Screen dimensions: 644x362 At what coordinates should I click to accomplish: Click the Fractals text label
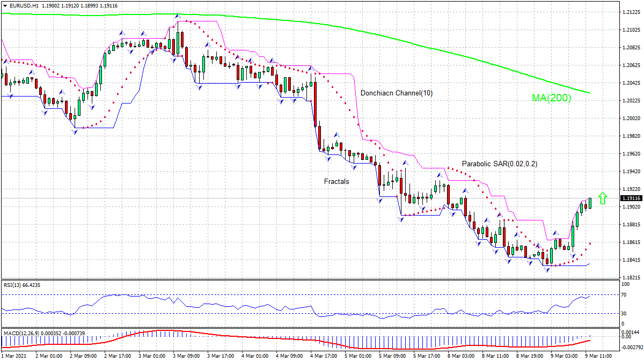[335, 181]
